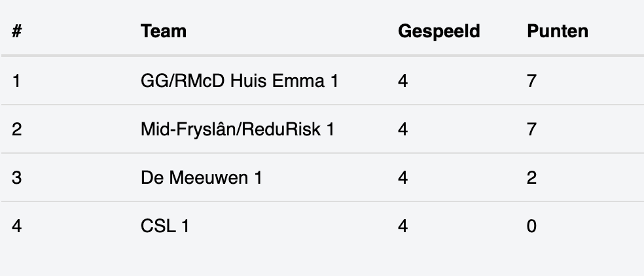Click the Team column header

point(164,31)
